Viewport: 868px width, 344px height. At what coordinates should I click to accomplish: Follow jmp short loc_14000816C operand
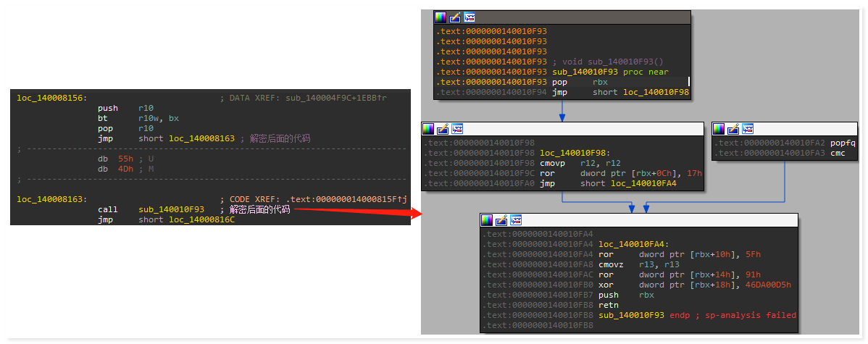[x=201, y=220]
